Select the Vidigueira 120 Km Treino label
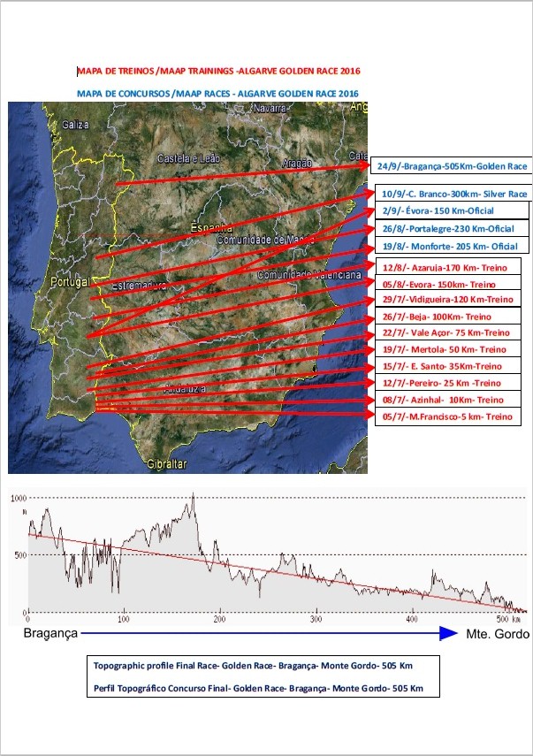533x756 pixels. (x=448, y=299)
